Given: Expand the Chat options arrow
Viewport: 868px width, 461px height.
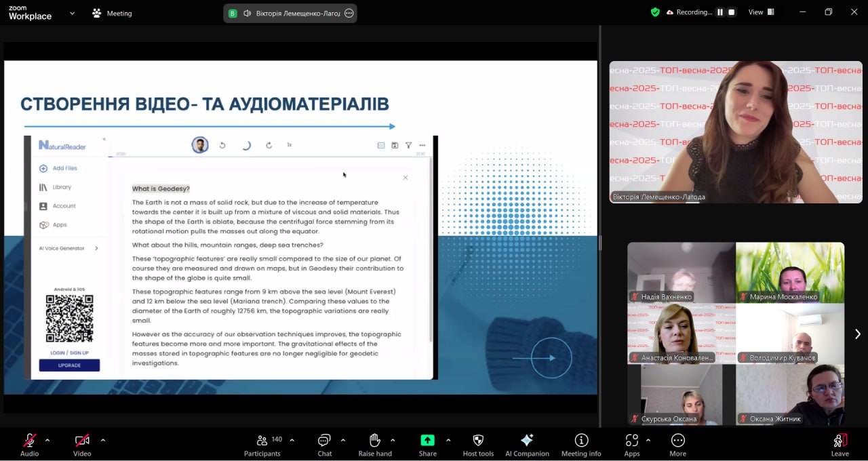Looking at the screenshot, I should point(343,440).
